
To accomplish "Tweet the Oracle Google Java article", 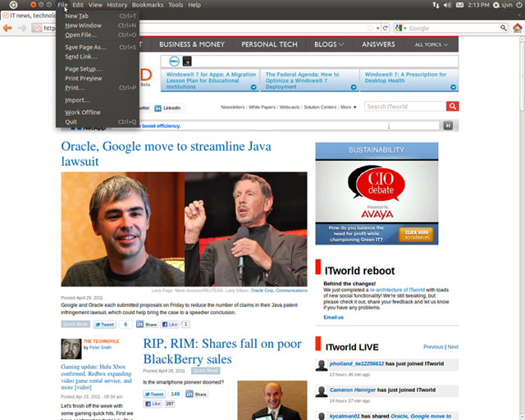I will pos(105,324).
